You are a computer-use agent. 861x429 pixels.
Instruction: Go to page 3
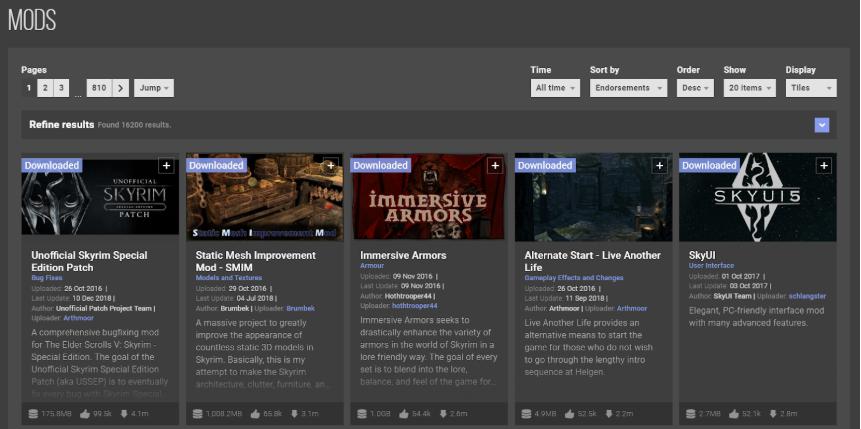pos(61,88)
